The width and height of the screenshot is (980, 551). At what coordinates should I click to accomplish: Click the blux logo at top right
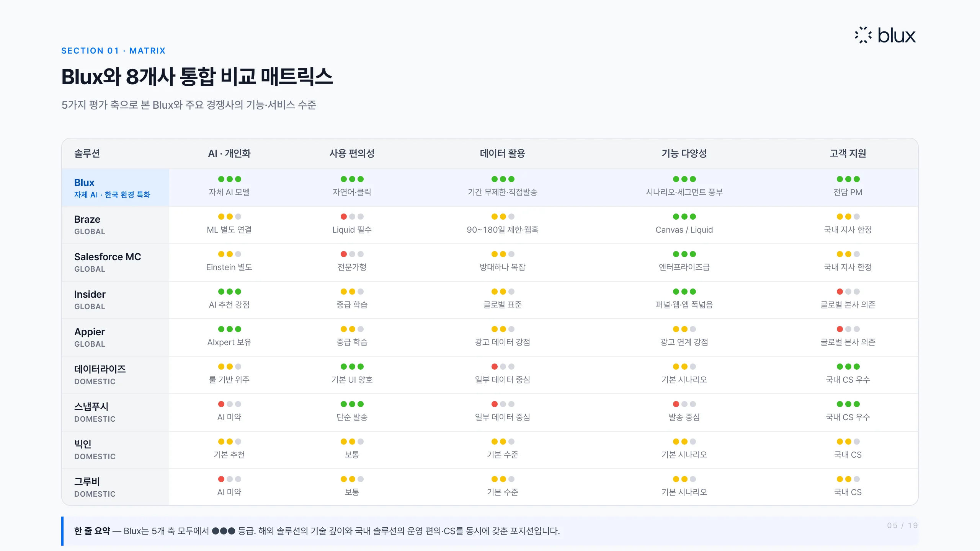click(885, 35)
